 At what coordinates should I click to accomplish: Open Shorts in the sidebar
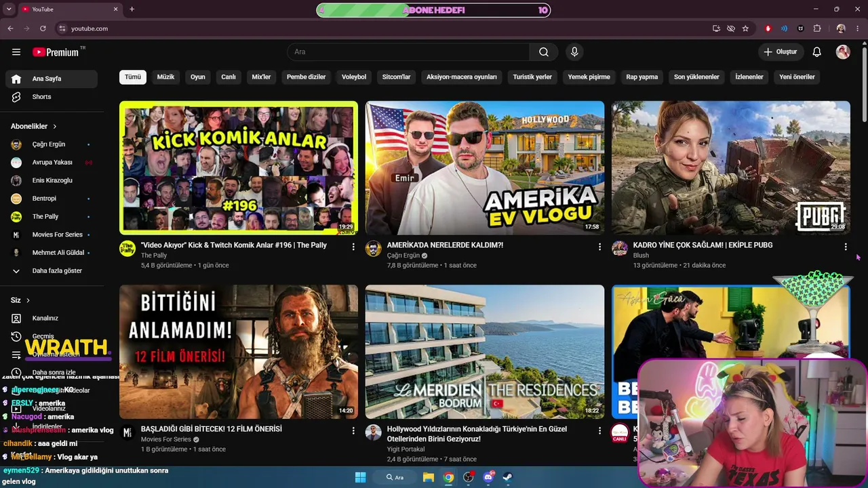[x=52, y=97]
